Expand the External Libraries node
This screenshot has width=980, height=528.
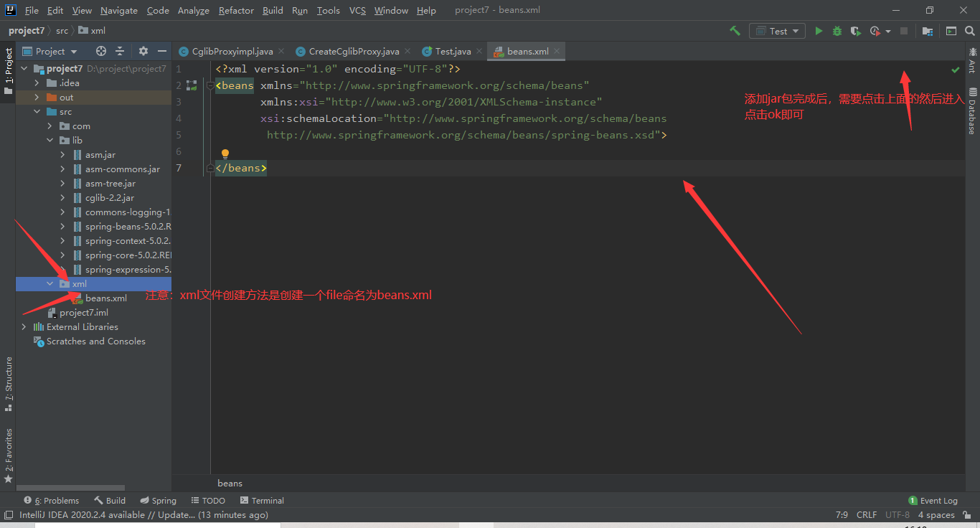[x=24, y=326]
